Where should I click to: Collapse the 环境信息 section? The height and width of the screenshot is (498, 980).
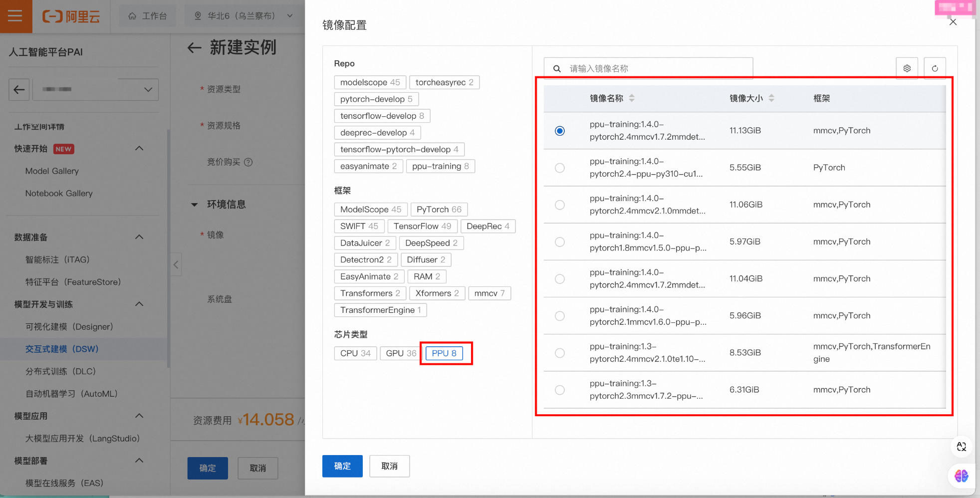click(x=195, y=205)
